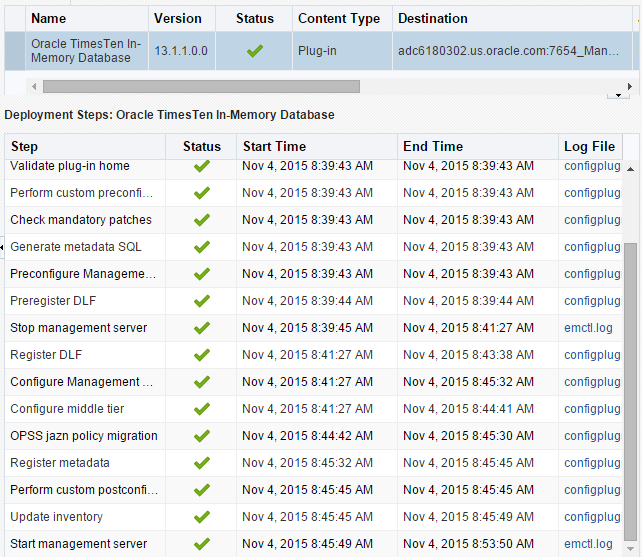Click the Generate metadata SQL step name
642x557 pixels.
[x=76, y=247]
